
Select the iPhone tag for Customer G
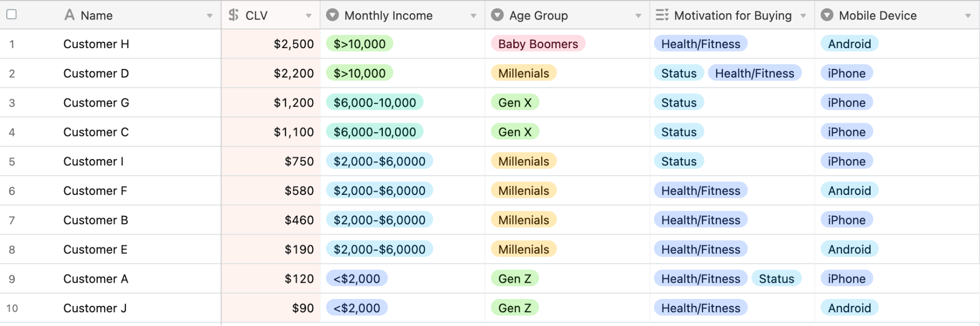click(846, 103)
